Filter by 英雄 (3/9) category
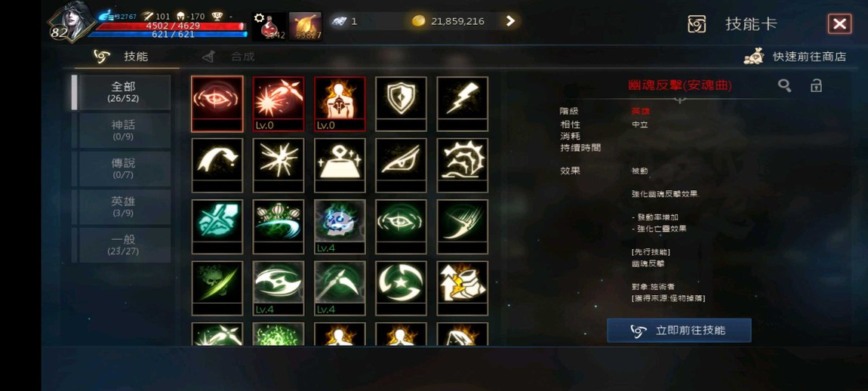This screenshot has width=868, height=391. [x=123, y=207]
